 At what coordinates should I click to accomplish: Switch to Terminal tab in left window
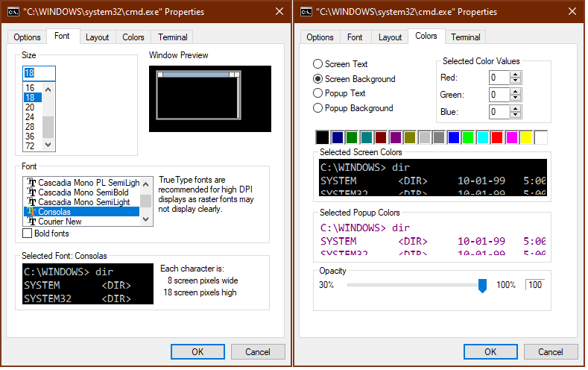(x=172, y=37)
